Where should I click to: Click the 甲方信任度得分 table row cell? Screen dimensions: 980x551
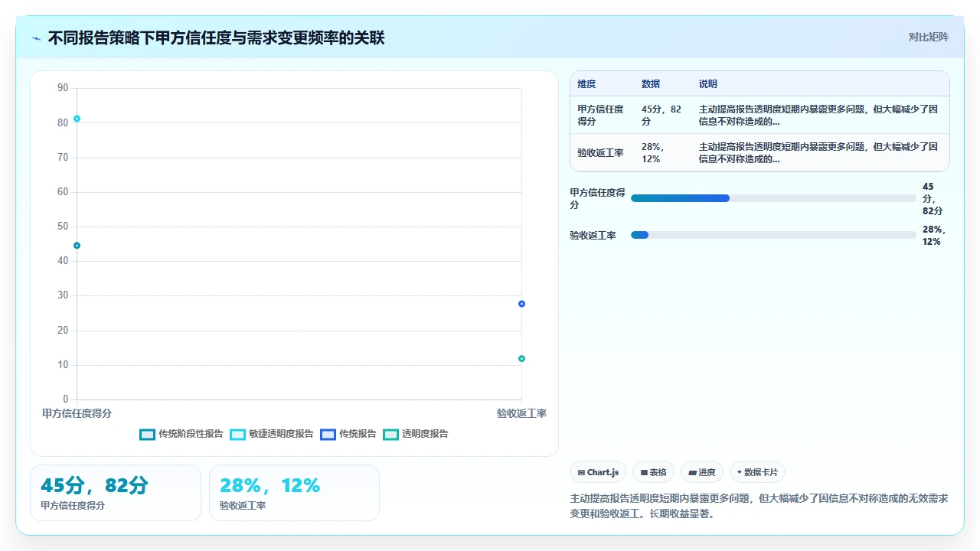[x=601, y=115]
